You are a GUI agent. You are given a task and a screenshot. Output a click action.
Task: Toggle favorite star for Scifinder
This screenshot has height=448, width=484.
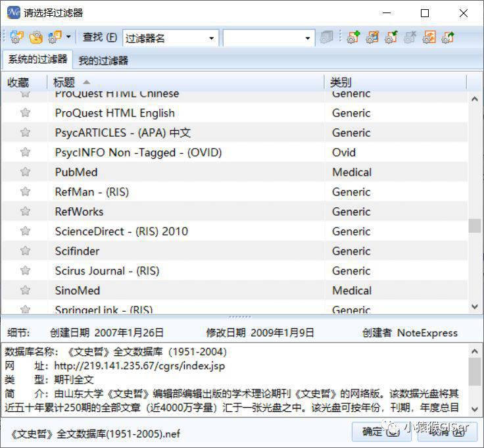(x=25, y=251)
